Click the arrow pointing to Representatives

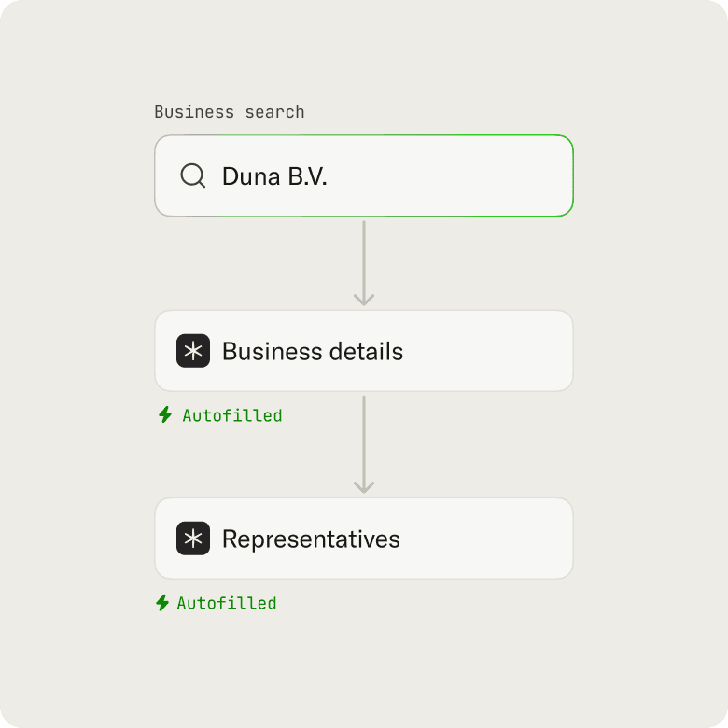364,444
